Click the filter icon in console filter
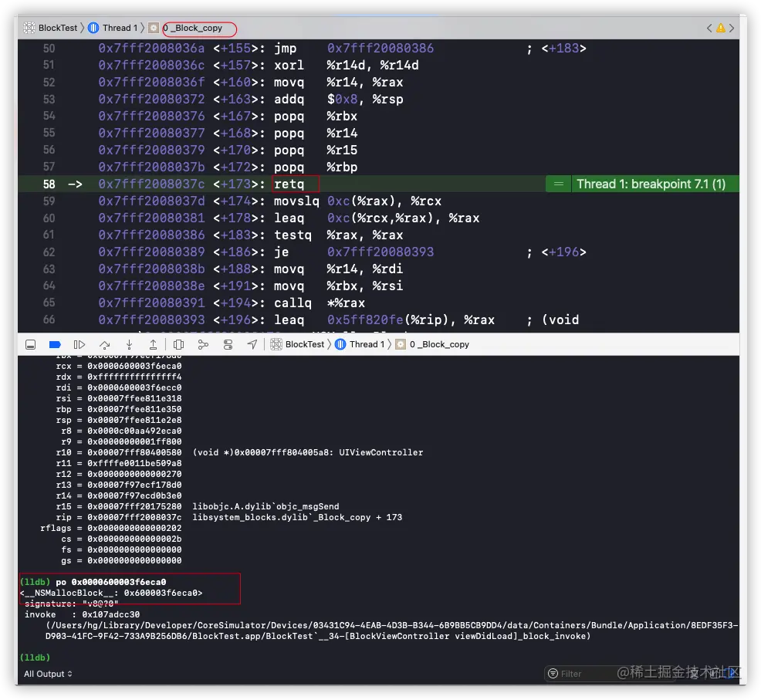 553,674
